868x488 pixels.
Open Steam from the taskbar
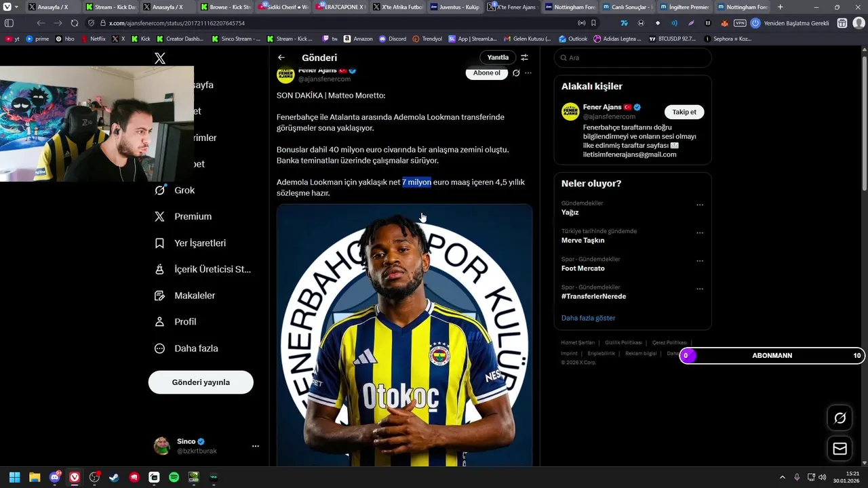click(114, 477)
